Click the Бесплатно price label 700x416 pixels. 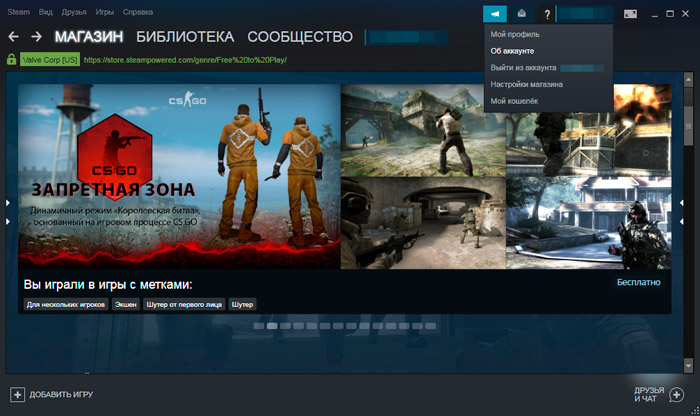tap(638, 282)
